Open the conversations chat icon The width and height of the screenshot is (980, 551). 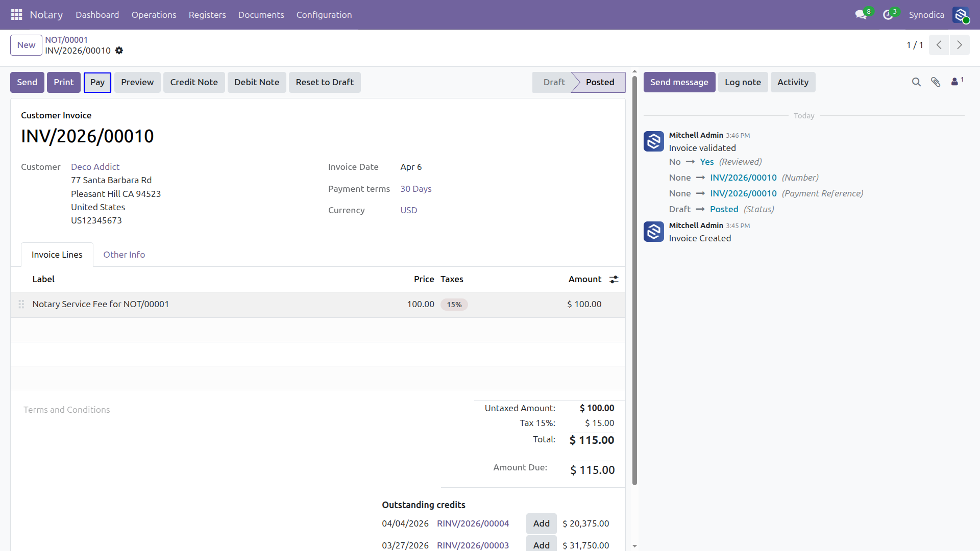coord(861,15)
